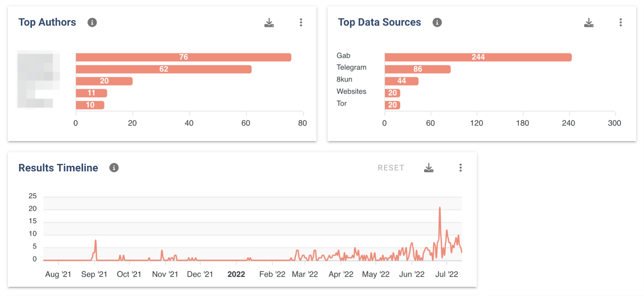Click the Websites bar with value 20
Screen dimensions: 644x296
point(392,93)
